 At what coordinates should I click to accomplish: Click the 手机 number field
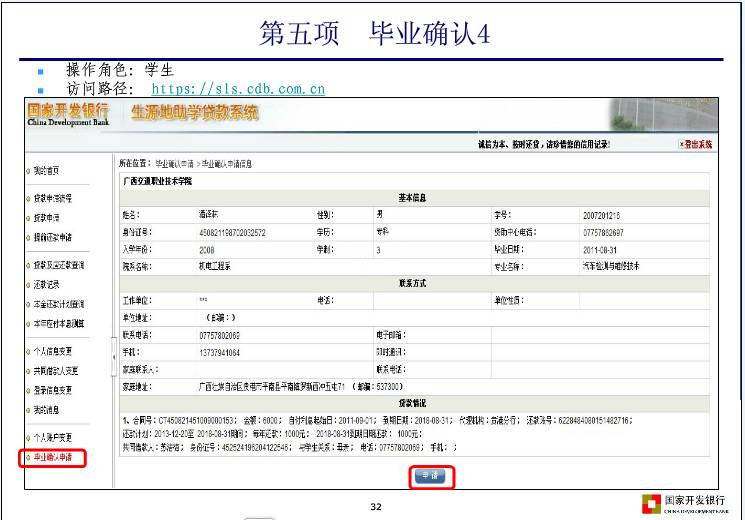220,352
